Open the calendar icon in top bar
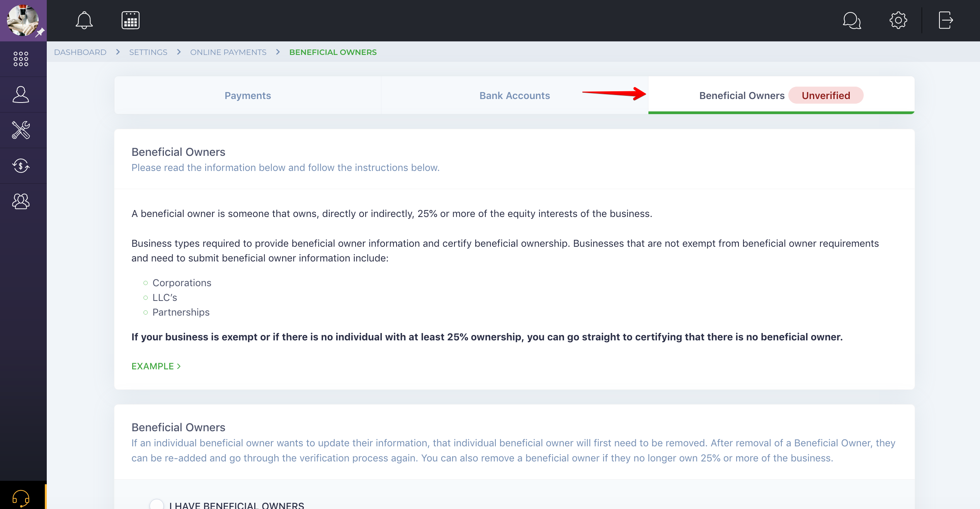 coord(131,20)
